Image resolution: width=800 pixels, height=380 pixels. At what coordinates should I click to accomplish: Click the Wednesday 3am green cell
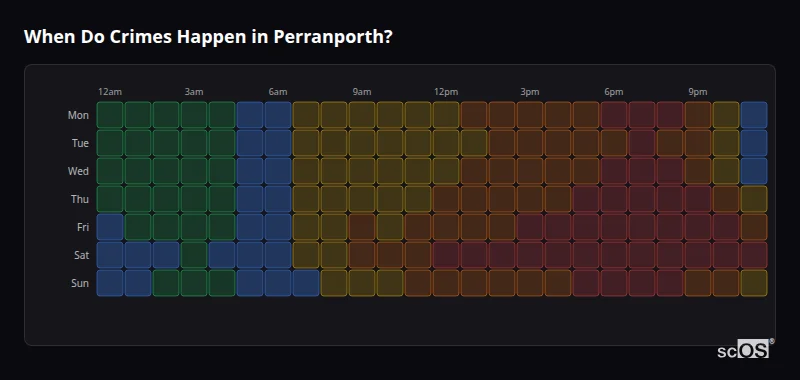coord(194,171)
